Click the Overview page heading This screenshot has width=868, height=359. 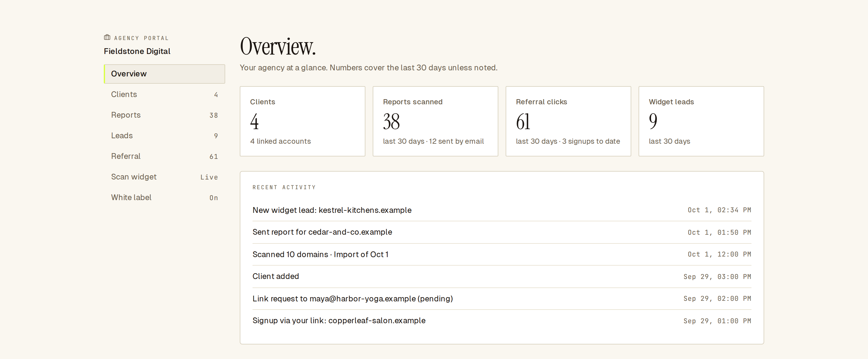278,46
